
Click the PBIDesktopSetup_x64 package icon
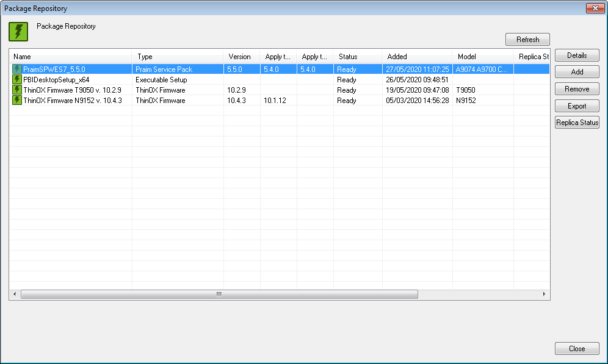click(x=16, y=79)
